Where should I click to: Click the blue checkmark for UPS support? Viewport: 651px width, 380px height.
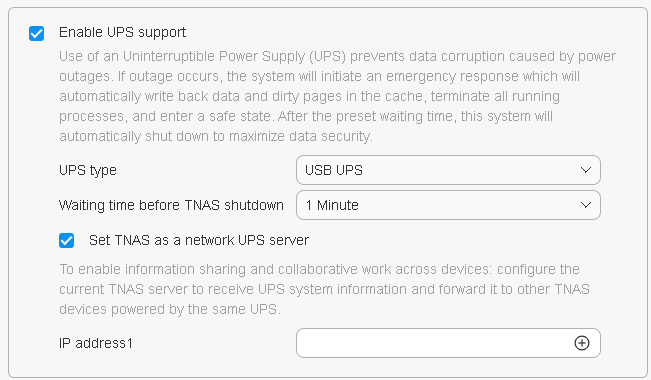tap(37, 33)
